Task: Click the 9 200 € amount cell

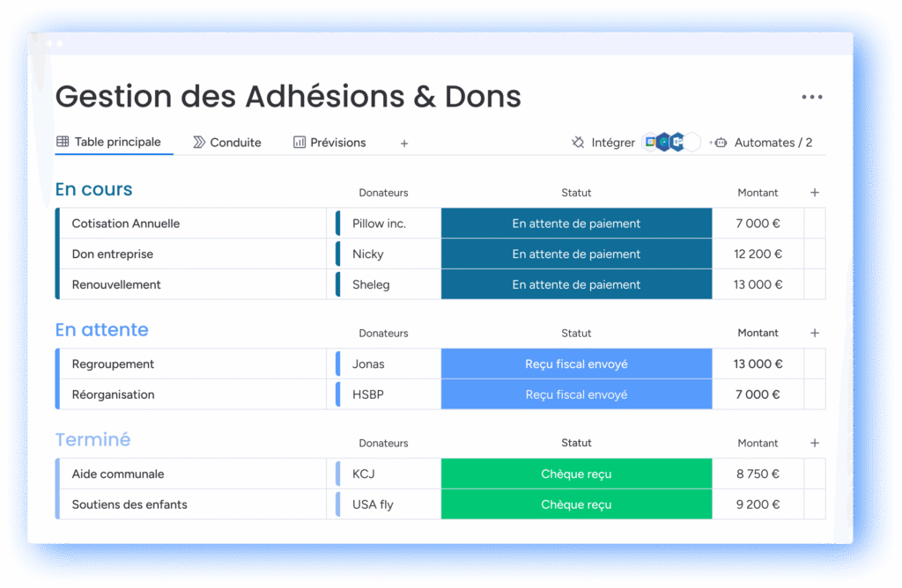Action: pyautogui.click(x=758, y=504)
